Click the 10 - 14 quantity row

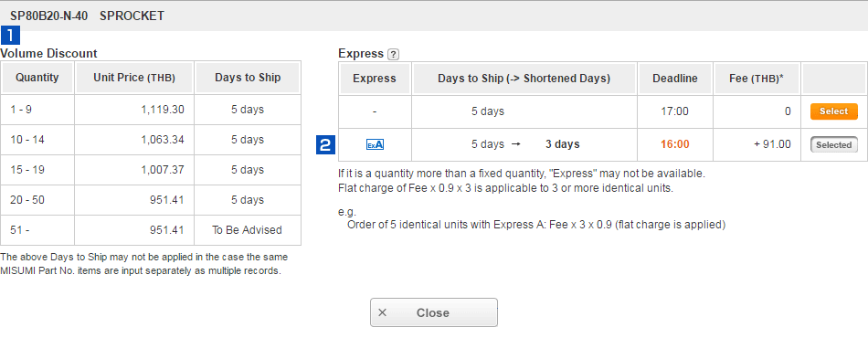(151, 140)
